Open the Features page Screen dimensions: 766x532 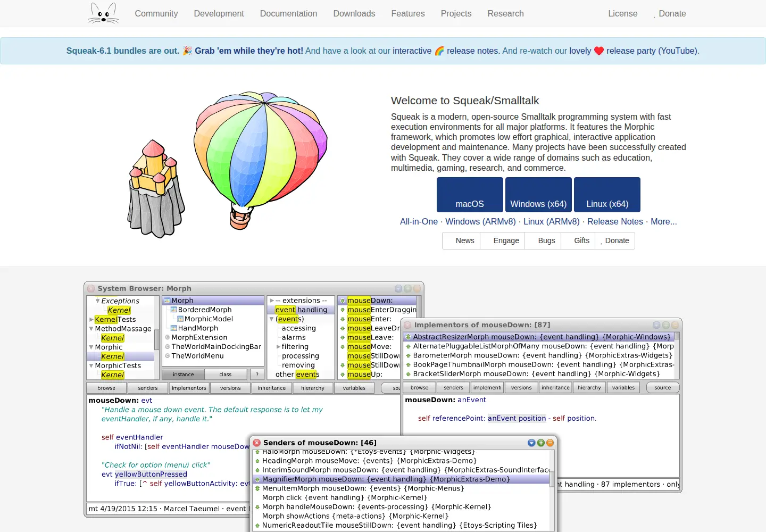pyautogui.click(x=408, y=14)
